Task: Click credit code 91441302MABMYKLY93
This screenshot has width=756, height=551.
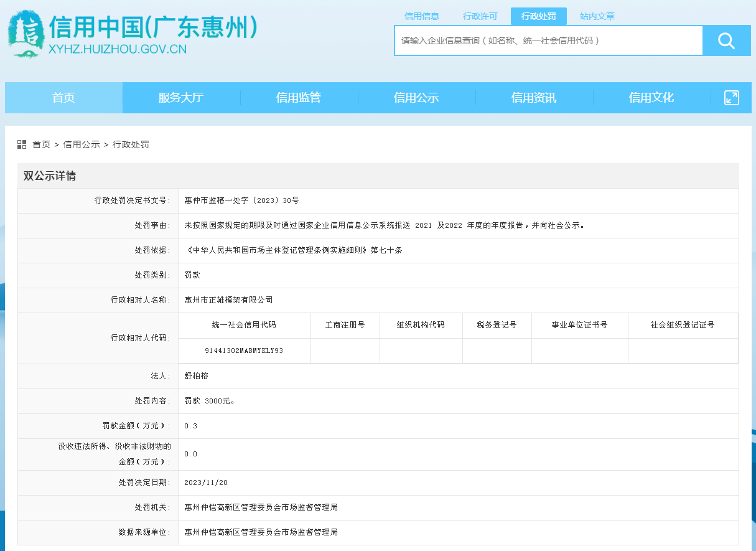Action: click(x=244, y=351)
